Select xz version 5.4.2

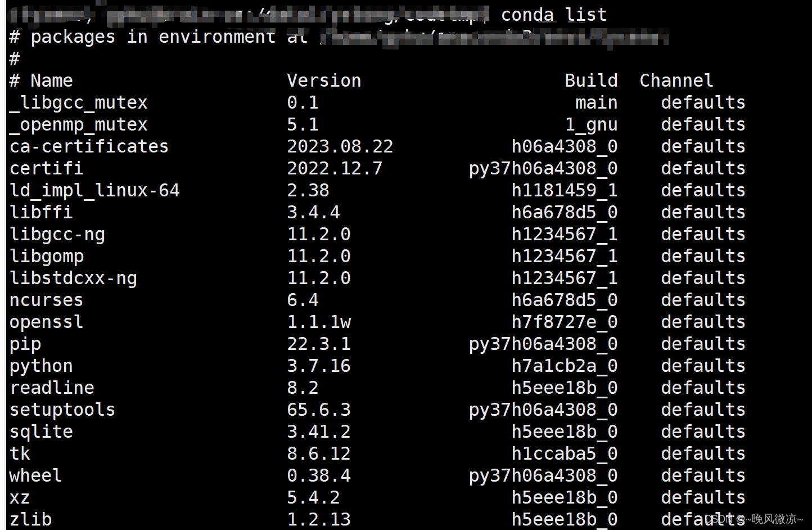coord(313,497)
